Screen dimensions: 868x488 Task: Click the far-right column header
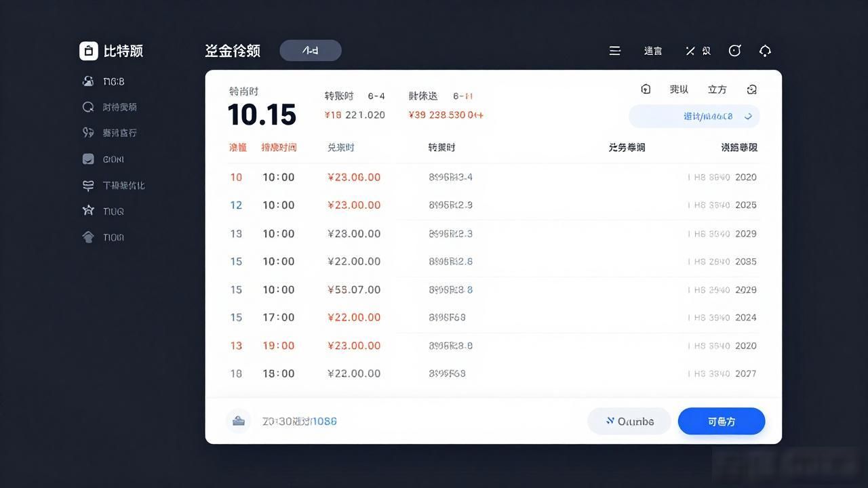(739, 147)
